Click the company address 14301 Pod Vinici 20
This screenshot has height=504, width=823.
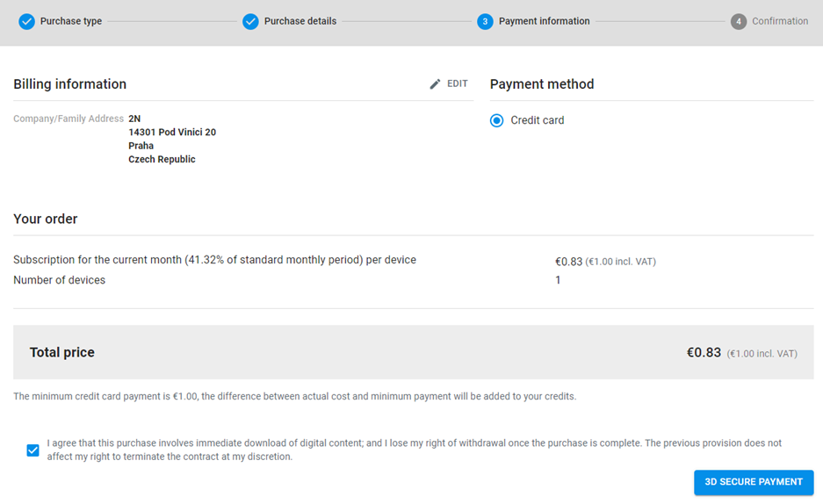tap(172, 133)
